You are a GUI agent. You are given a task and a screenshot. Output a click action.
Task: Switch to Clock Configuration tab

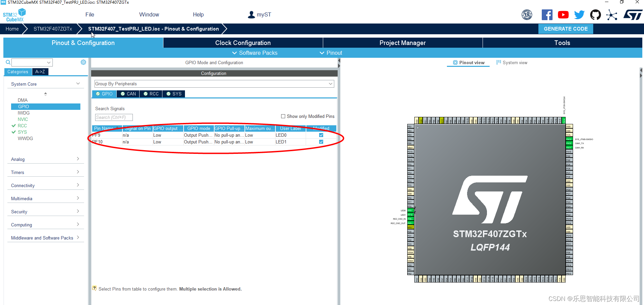click(x=243, y=43)
